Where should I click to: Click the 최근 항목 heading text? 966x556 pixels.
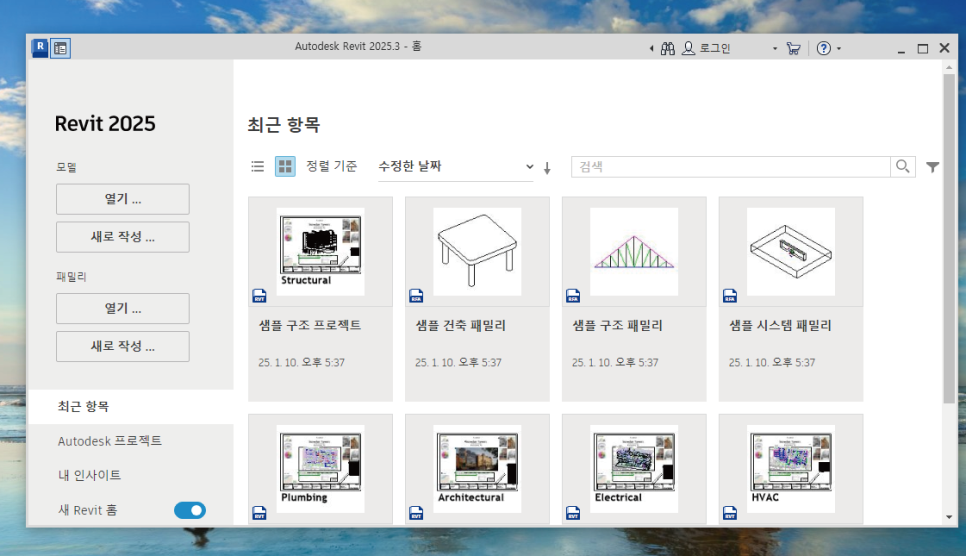[284, 125]
